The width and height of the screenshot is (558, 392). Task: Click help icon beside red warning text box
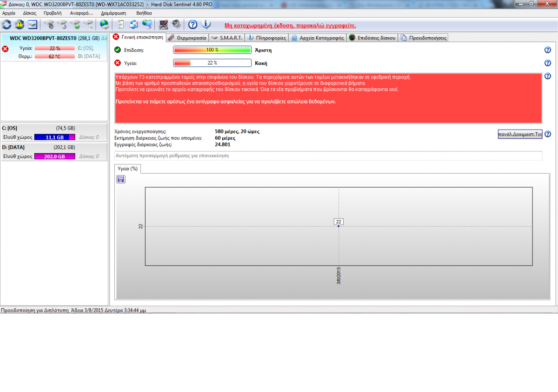547,76
